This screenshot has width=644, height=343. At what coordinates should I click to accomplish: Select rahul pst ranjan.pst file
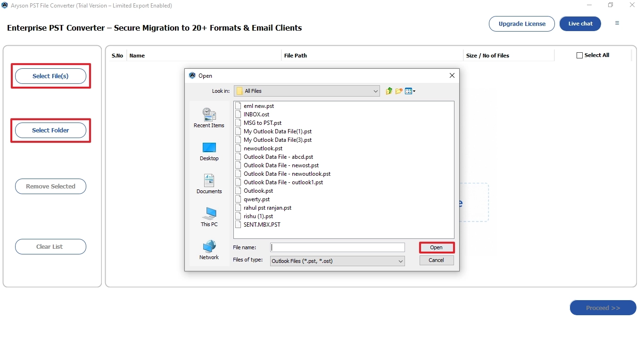267,208
